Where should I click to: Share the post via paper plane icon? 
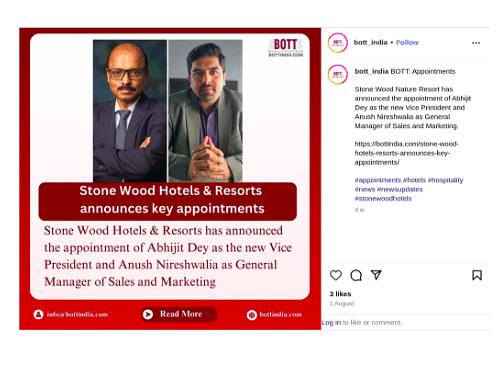pos(376,275)
